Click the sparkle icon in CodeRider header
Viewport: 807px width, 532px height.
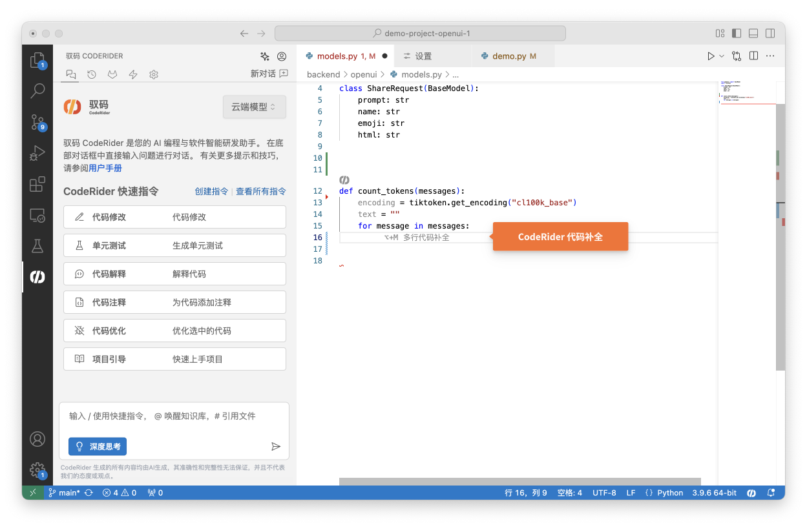[x=265, y=56]
